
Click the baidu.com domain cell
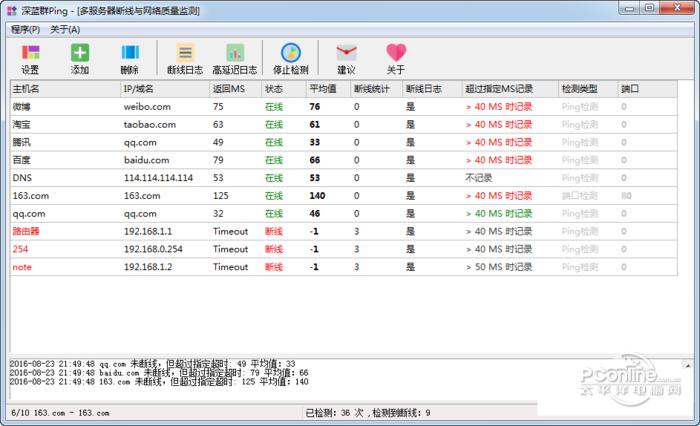tap(146, 160)
